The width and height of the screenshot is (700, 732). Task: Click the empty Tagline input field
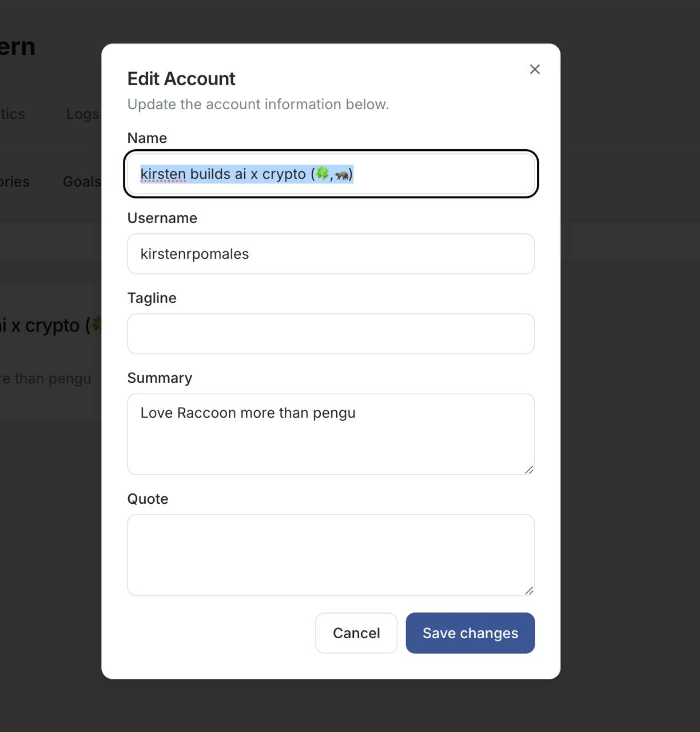(331, 333)
